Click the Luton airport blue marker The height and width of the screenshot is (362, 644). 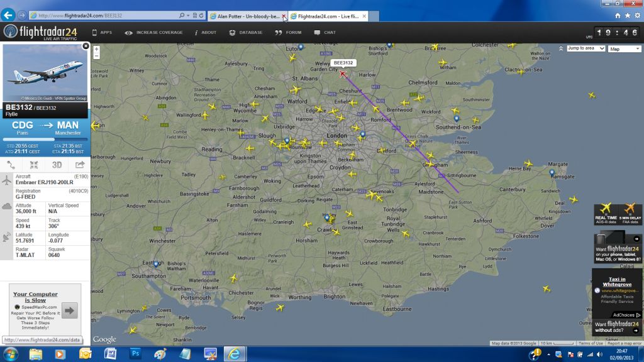click(301, 47)
